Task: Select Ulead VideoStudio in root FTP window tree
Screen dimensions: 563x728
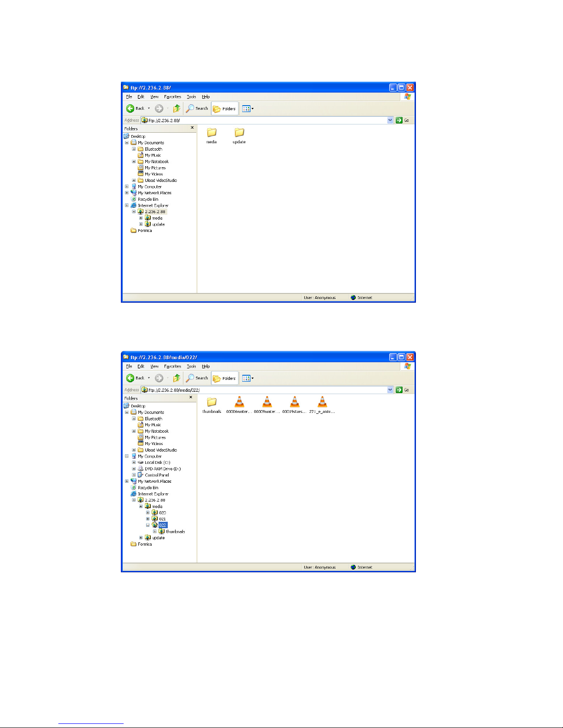Action: coord(161,181)
